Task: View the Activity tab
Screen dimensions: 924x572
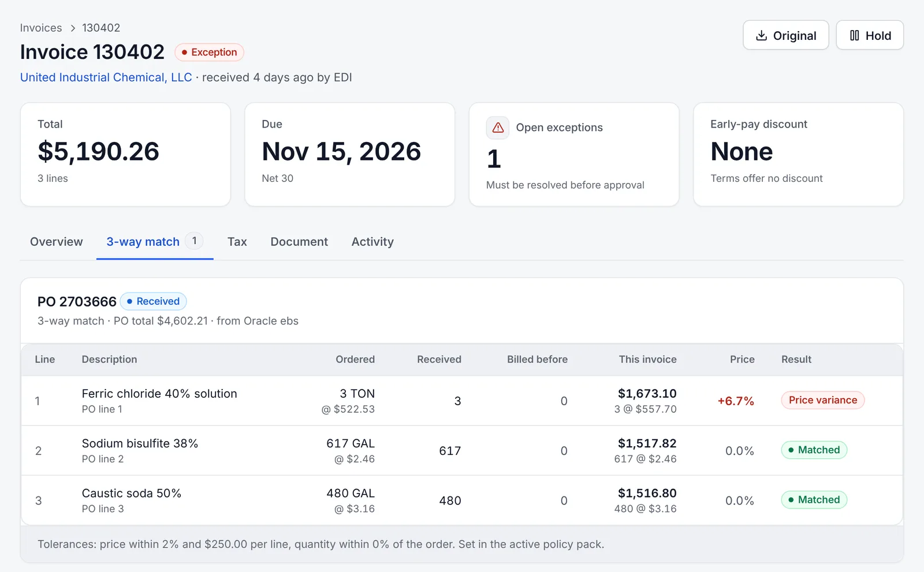Action: 372,242
